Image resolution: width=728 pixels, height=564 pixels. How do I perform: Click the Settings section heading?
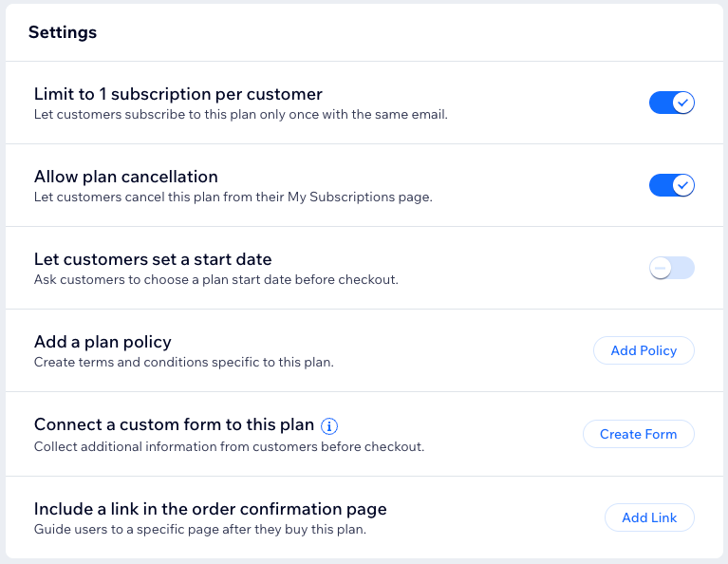coord(63,32)
